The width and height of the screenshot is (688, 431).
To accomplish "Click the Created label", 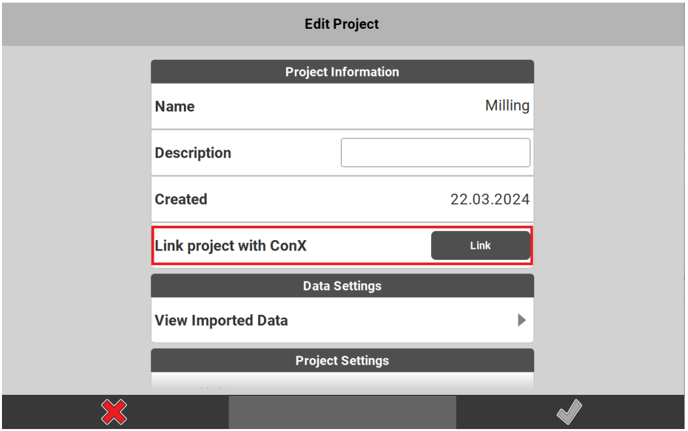I will pos(181,199).
